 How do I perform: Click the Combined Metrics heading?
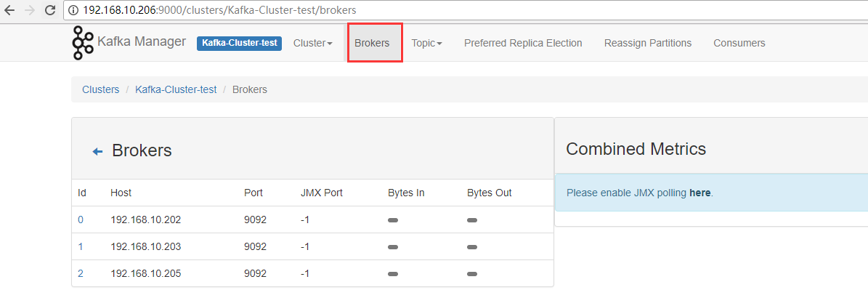636,148
